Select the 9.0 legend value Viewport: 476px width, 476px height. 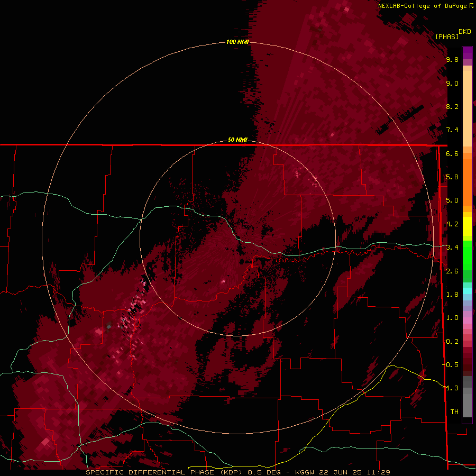pyautogui.click(x=452, y=83)
